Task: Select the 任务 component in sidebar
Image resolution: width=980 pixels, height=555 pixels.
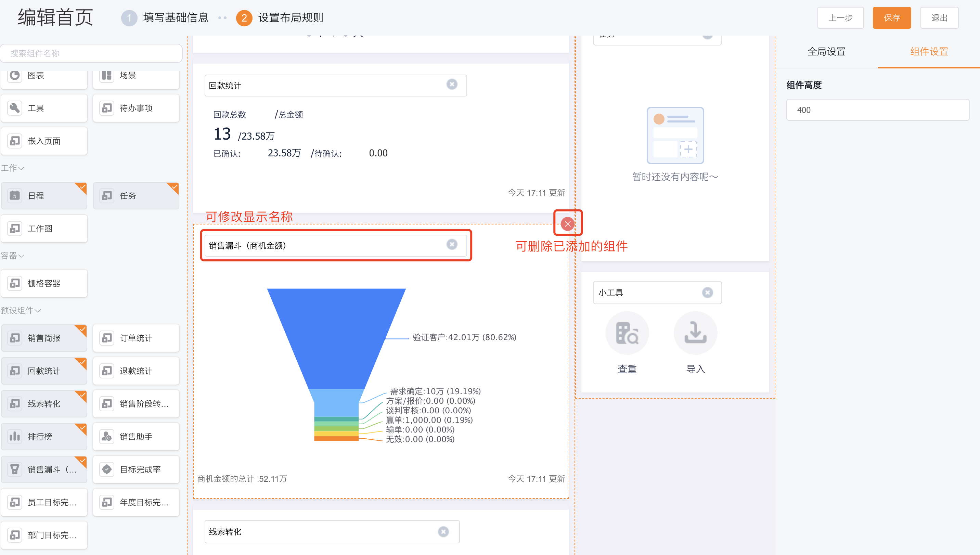Action: click(x=136, y=195)
